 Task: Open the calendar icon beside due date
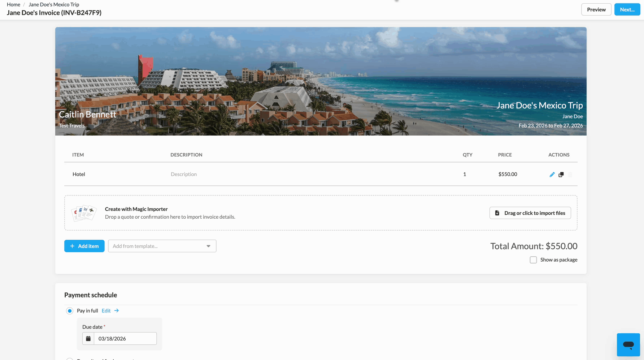coord(88,339)
